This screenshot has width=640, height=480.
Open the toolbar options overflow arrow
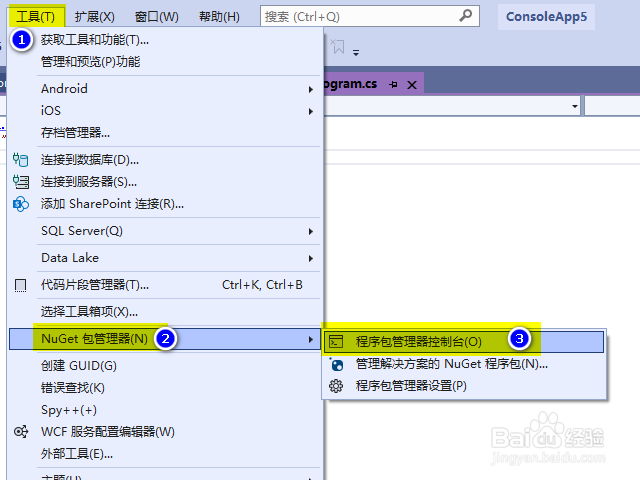coord(356,52)
